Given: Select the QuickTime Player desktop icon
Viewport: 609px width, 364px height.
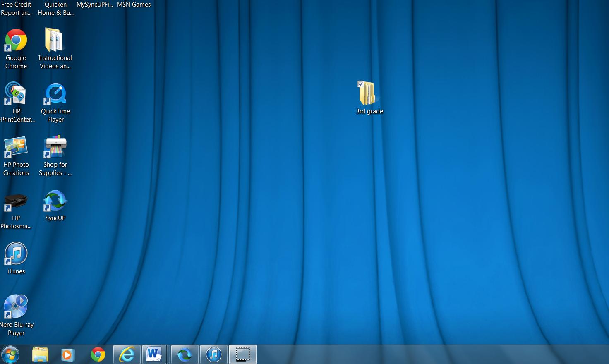Looking at the screenshot, I should 55,94.
